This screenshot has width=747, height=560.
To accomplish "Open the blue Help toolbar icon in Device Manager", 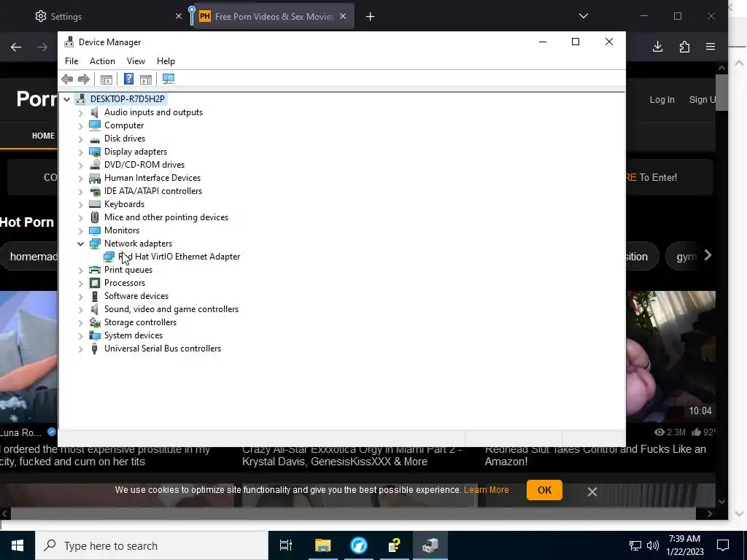I will pos(128,79).
